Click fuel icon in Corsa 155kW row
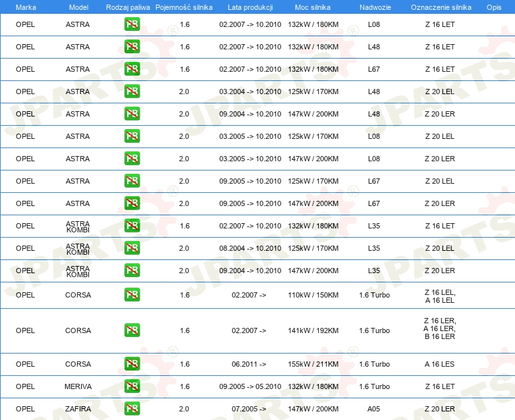This screenshot has width=515, height=420. pyautogui.click(x=132, y=364)
